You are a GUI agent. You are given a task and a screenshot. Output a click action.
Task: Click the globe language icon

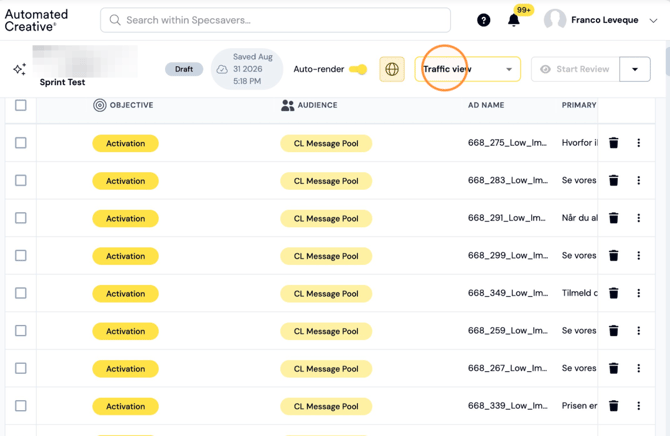[392, 69]
